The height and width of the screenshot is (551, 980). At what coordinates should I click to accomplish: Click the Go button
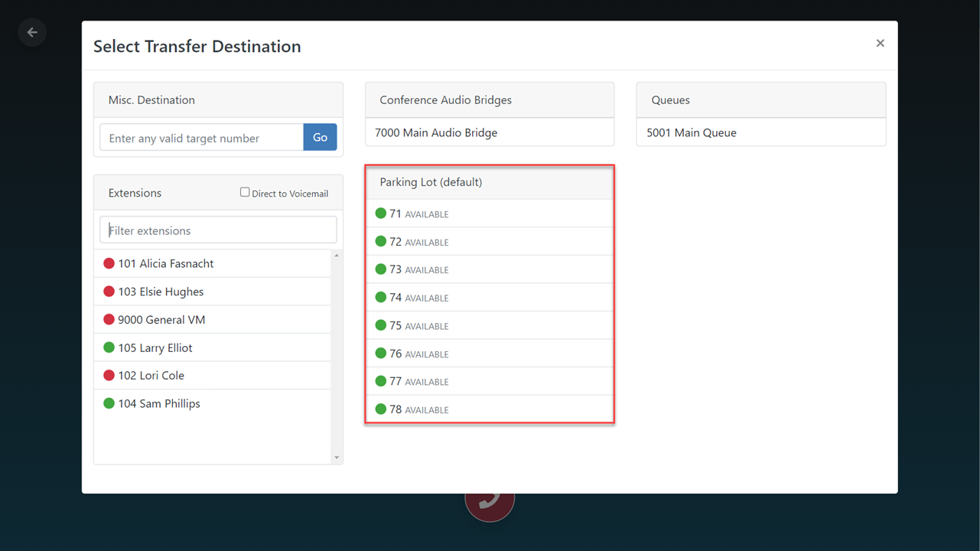[x=320, y=138]
